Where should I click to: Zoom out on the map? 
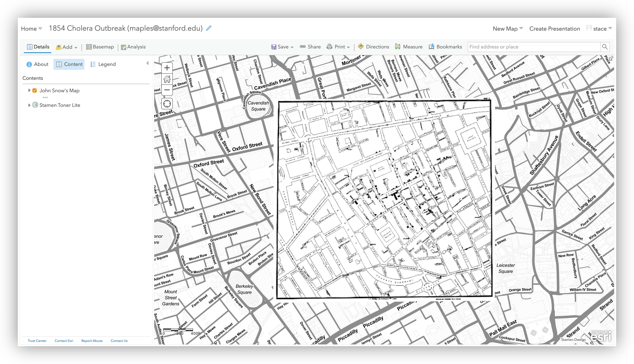(167, 90)
